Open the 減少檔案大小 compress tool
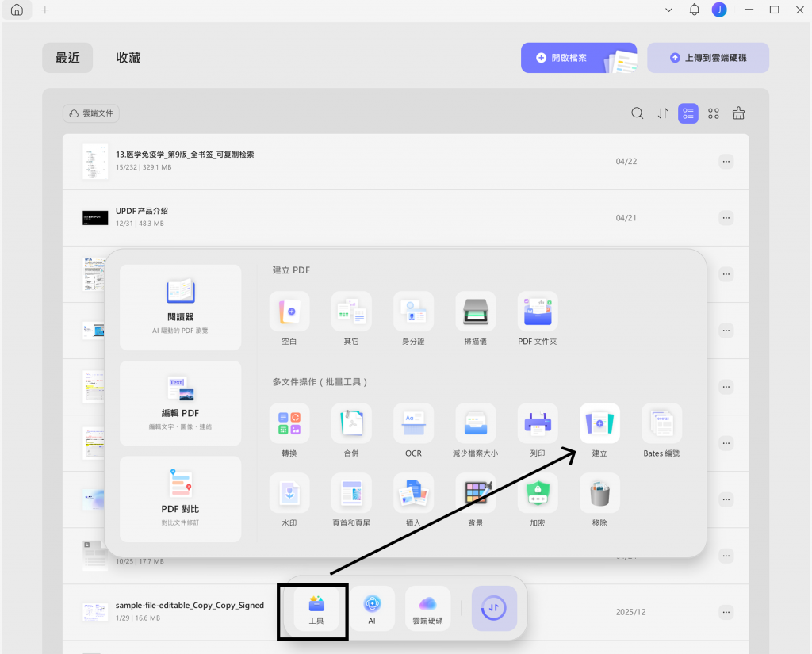The image size is (812, 654). click(x=476, y=423)
